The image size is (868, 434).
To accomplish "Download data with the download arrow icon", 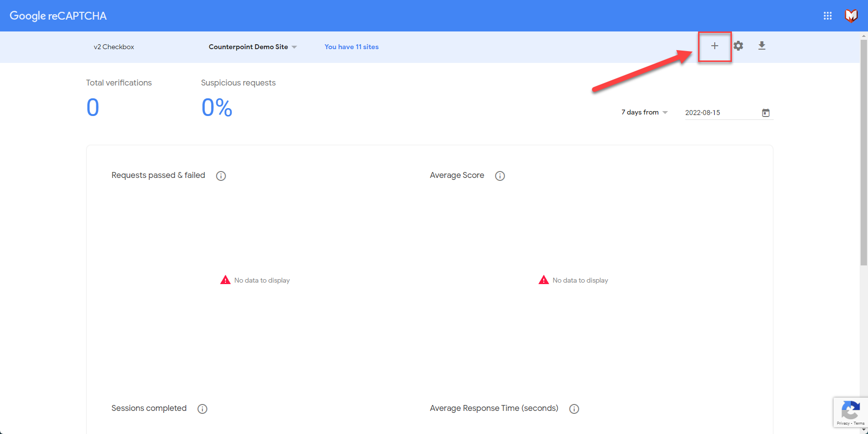I will pos(762,46).
